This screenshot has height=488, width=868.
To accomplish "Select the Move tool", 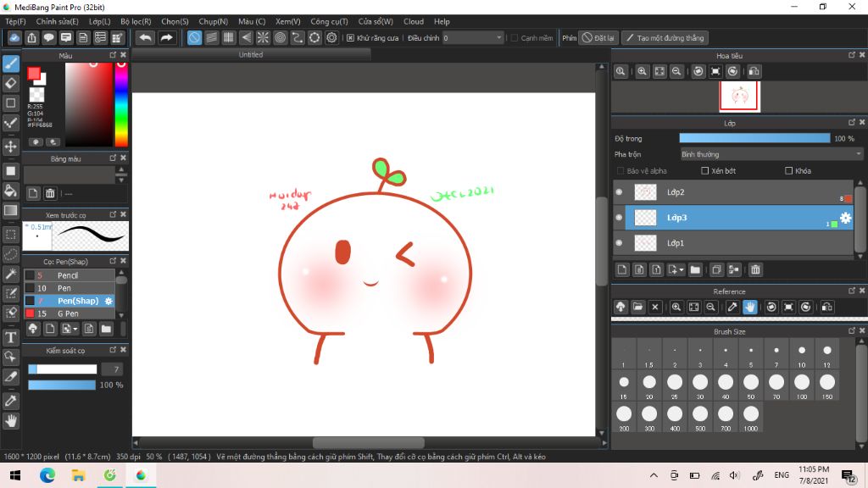I will 11,147.
